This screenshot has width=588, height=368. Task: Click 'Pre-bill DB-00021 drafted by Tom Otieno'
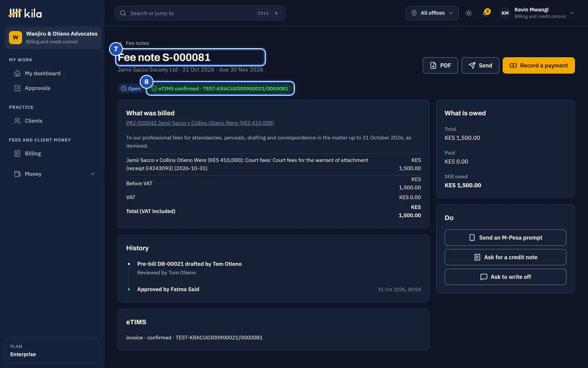(x=189, y=264)
